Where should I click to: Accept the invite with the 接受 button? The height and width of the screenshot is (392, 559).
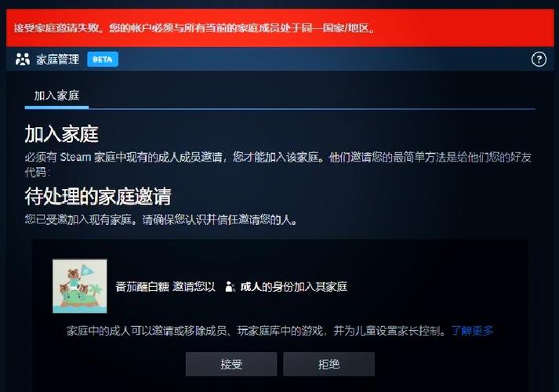(x=231, y=365)
